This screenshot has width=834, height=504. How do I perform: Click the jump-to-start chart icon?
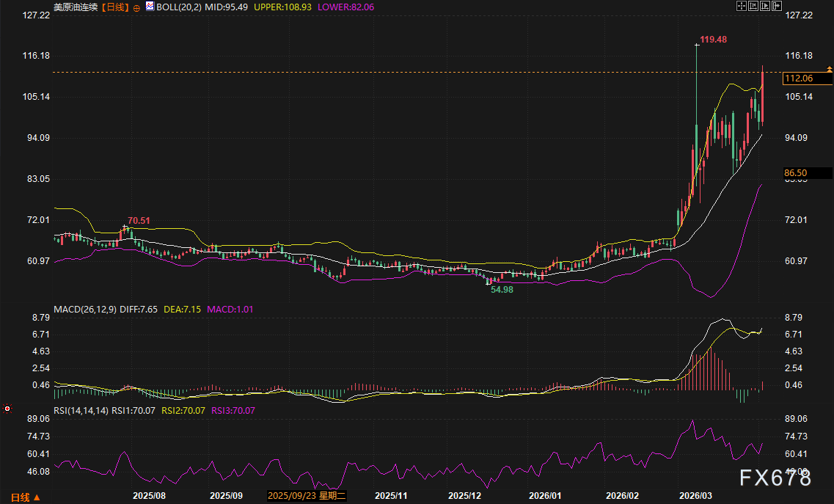click(x=753, y=7)
